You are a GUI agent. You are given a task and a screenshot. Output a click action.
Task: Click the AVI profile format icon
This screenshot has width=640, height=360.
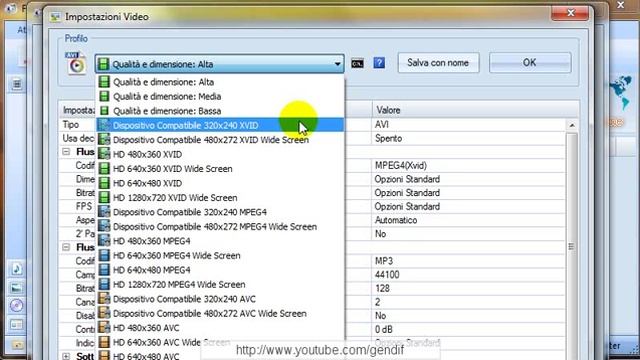click(76, 63)
